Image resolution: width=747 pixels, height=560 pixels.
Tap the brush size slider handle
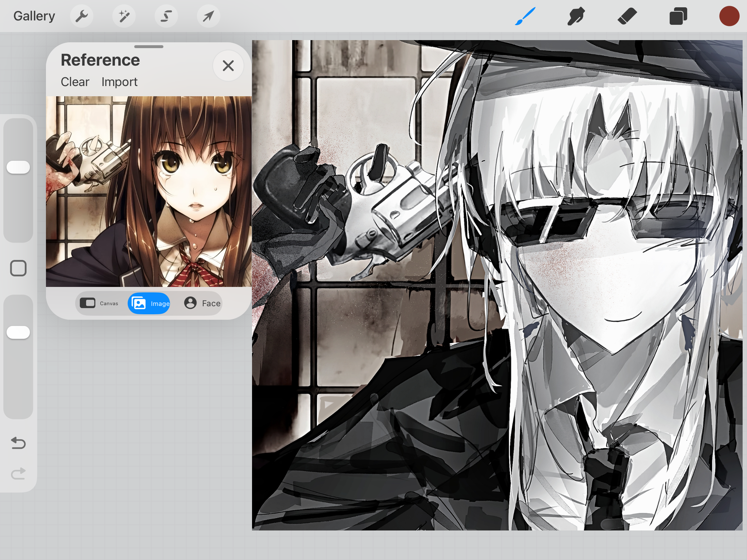pyautogui.click(x=18, y=167)
